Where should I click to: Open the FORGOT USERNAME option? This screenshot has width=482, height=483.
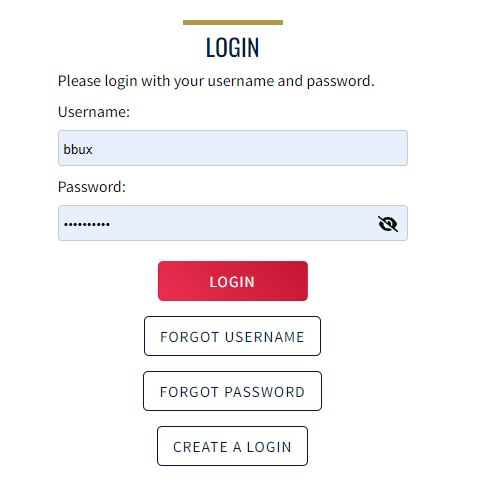pos(232,336)
